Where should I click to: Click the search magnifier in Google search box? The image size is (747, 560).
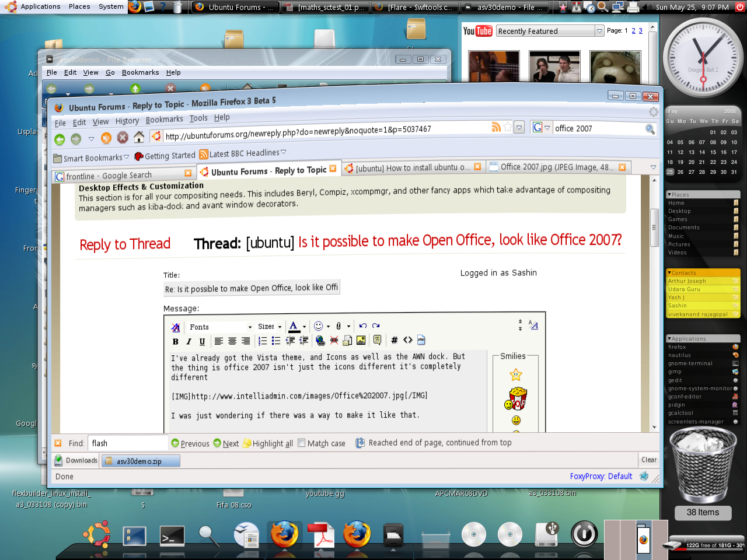pos(650,129)
